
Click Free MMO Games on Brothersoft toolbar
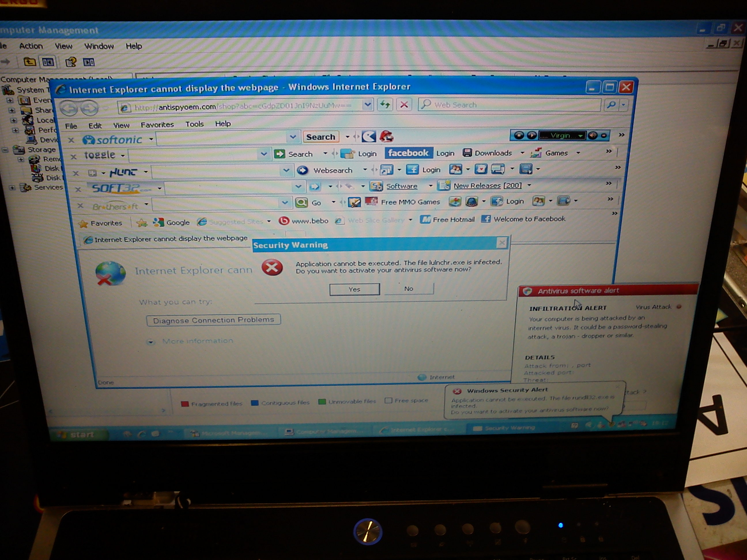pyautogui.click(x=410, y=202)
